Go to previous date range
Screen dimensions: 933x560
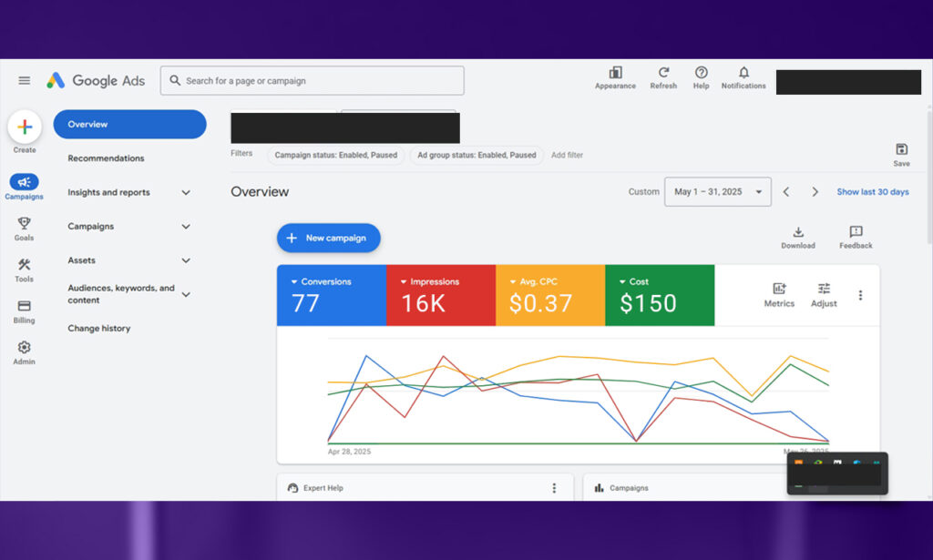click(786, 192)
